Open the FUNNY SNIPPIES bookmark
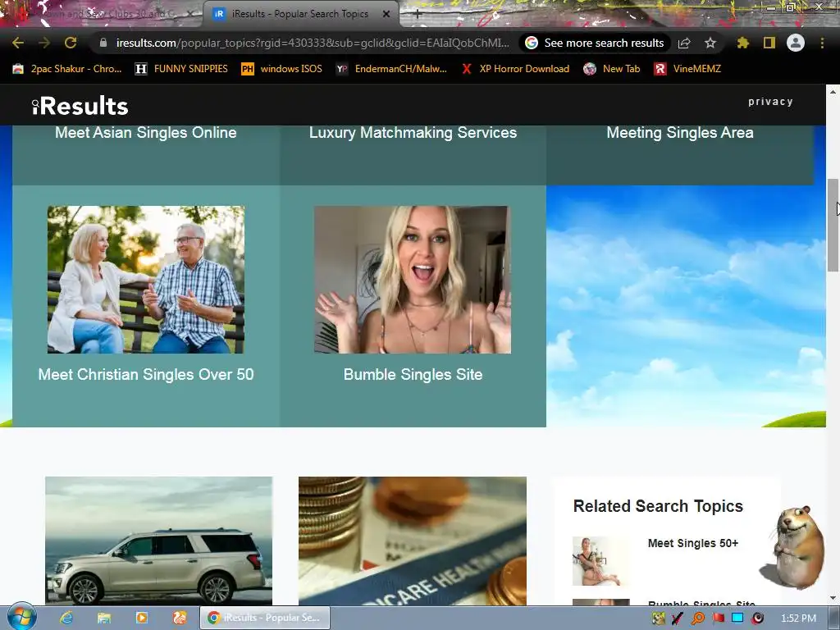840x630 pixels. (x=182, y=69)
